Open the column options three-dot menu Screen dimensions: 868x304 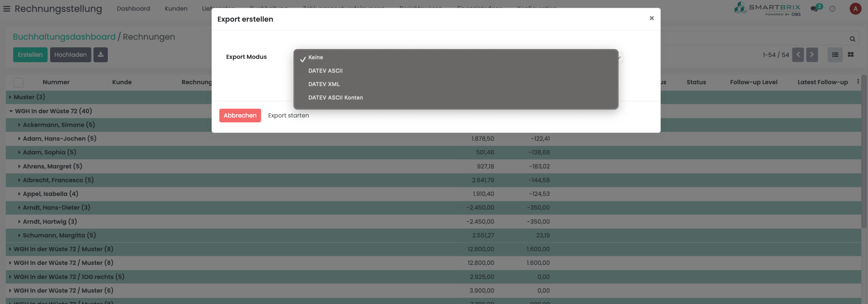[858, 81]
